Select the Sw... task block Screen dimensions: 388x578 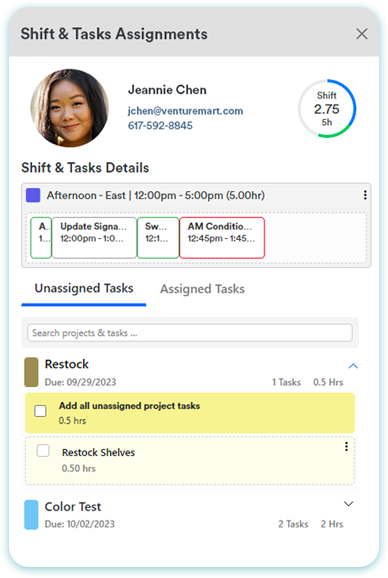pos(158,237)
